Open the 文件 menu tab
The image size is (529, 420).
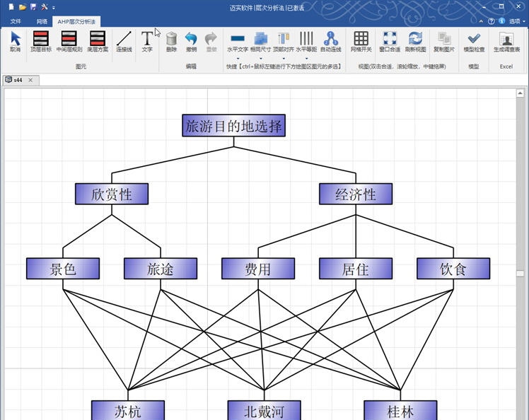tap(16, 22)
